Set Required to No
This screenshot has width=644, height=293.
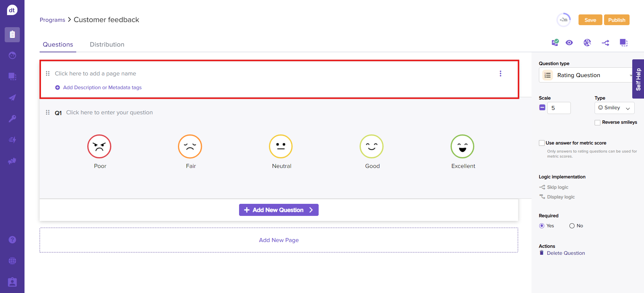[572, 226]
